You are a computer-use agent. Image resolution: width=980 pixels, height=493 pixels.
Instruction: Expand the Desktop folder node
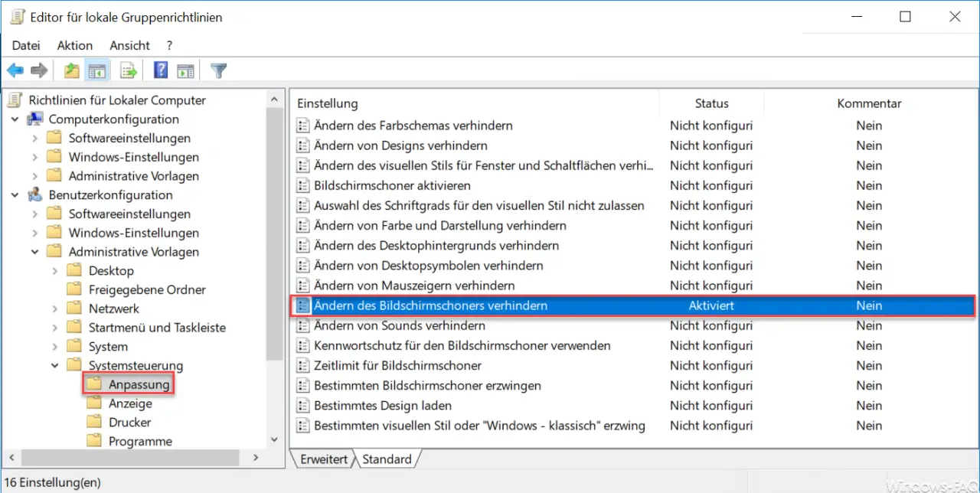[x=55, y=270]
